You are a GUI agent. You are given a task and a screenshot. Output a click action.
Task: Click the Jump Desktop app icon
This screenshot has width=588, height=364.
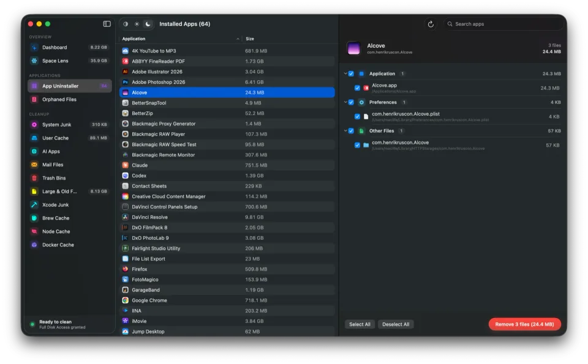coord(125,332)
